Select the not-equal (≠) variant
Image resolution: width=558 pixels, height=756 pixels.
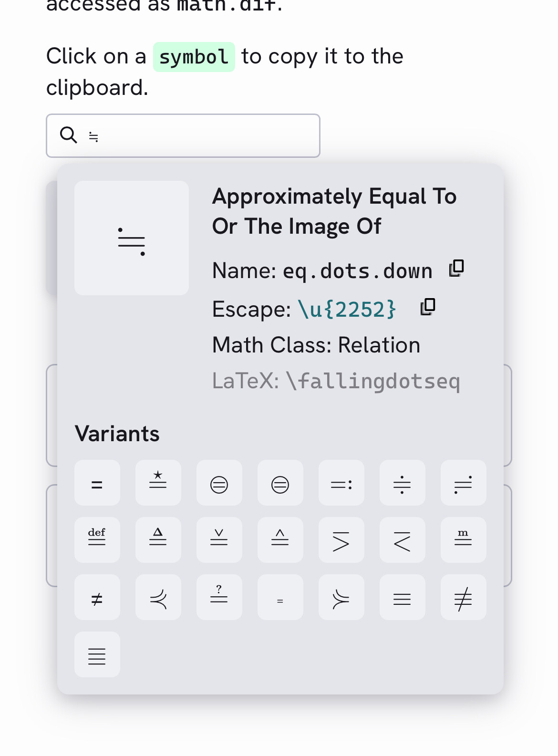click(97, 597)
